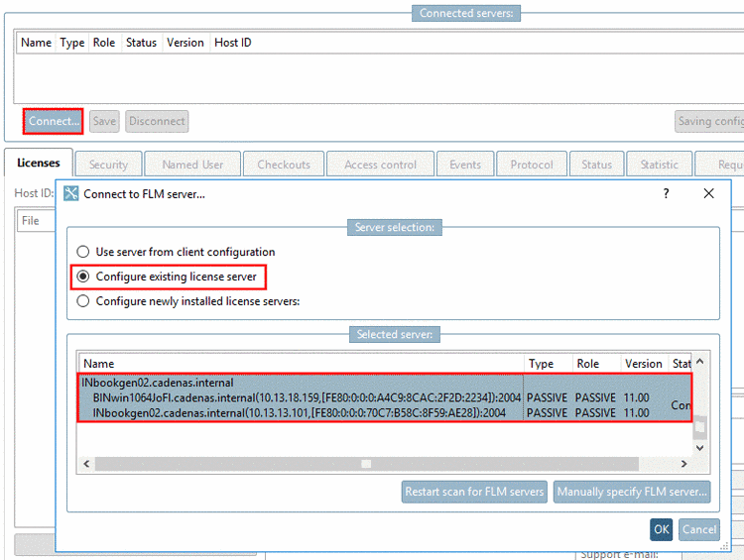Open the Access control tab
The height and width of the screenshot is (560, 744).
click(x=381, y=165)
